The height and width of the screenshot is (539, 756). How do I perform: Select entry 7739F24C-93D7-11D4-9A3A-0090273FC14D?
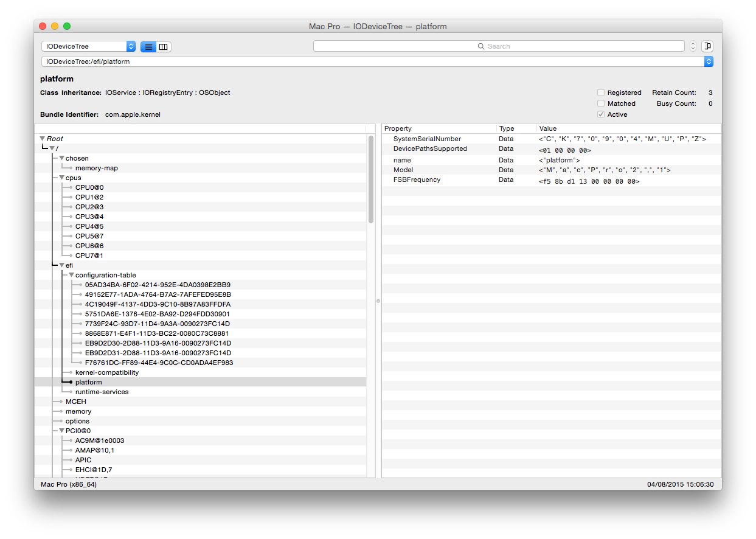coord(158,324)
